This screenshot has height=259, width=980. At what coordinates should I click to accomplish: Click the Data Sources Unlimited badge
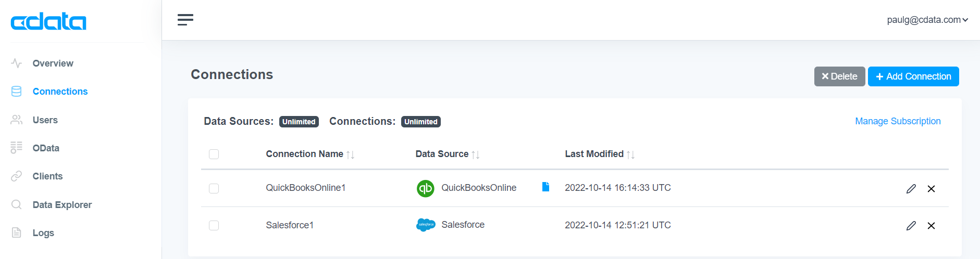tap(299, 122)
